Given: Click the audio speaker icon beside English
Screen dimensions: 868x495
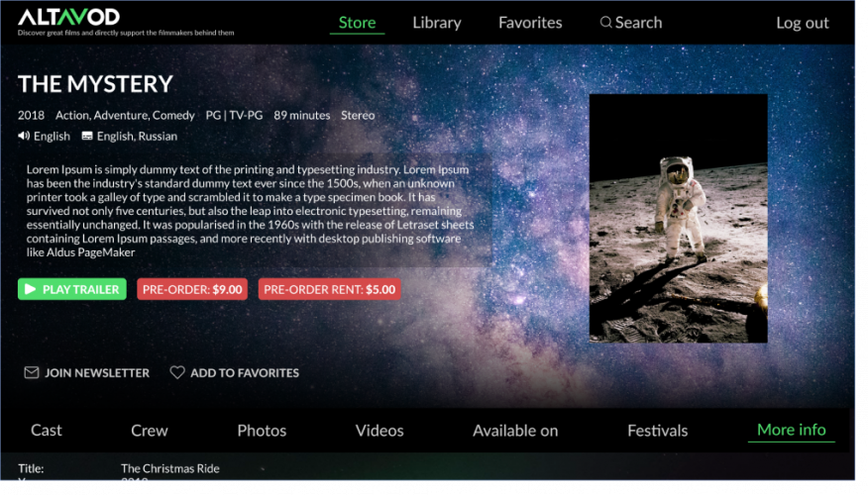Looking at the screenshot, I should coord(24,136).
